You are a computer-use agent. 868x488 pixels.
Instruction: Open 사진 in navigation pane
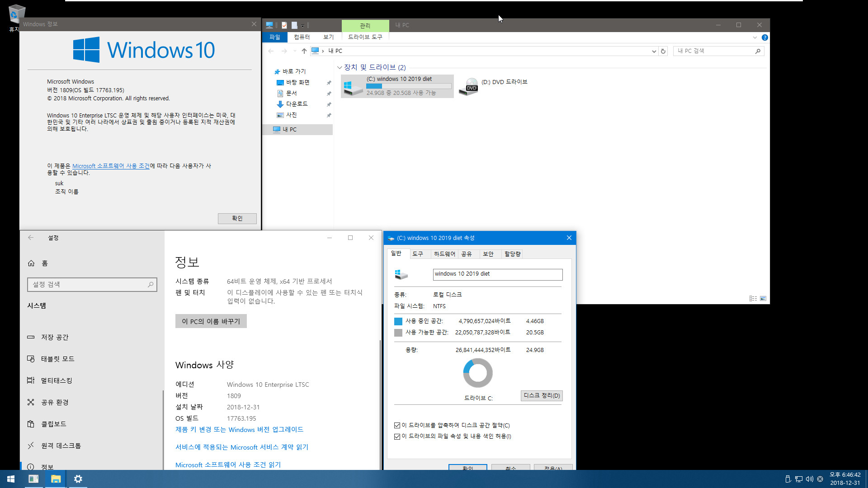pyautogui.click(x=291, y=115)
